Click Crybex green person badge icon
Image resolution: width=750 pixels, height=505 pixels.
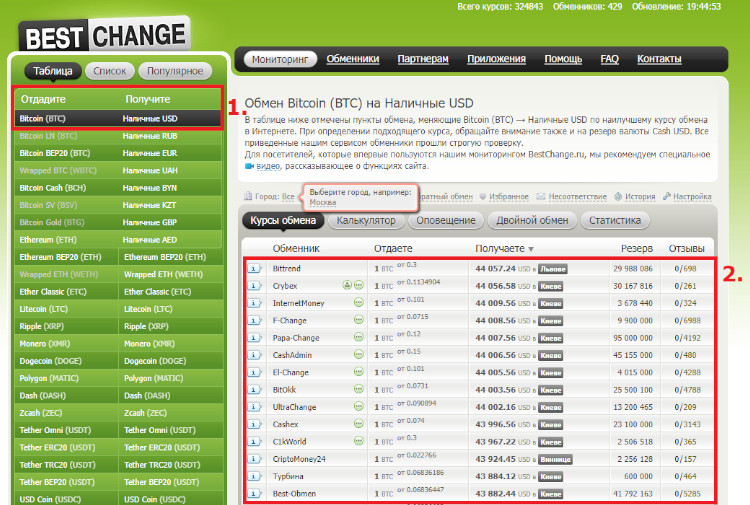tap(347, 285)
